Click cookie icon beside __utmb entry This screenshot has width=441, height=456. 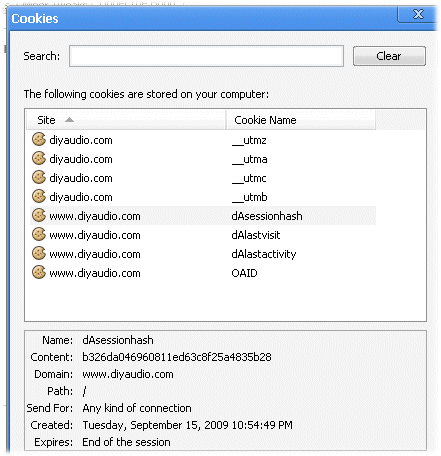39,196
